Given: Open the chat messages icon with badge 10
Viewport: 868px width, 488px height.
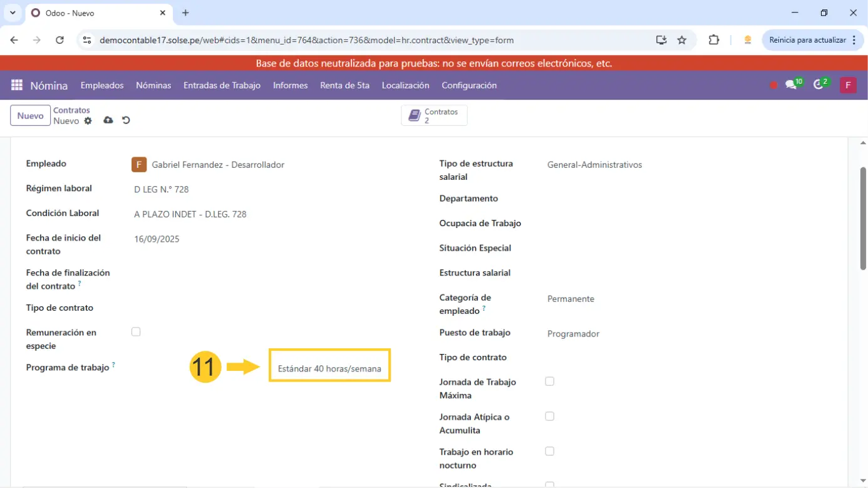Looking at the screenshot, I should [792, 85].
